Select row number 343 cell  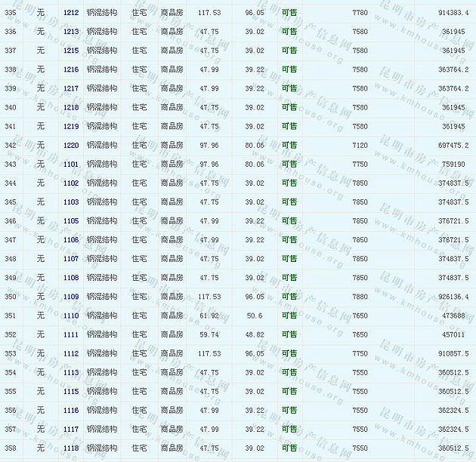[x=11, y=164]
